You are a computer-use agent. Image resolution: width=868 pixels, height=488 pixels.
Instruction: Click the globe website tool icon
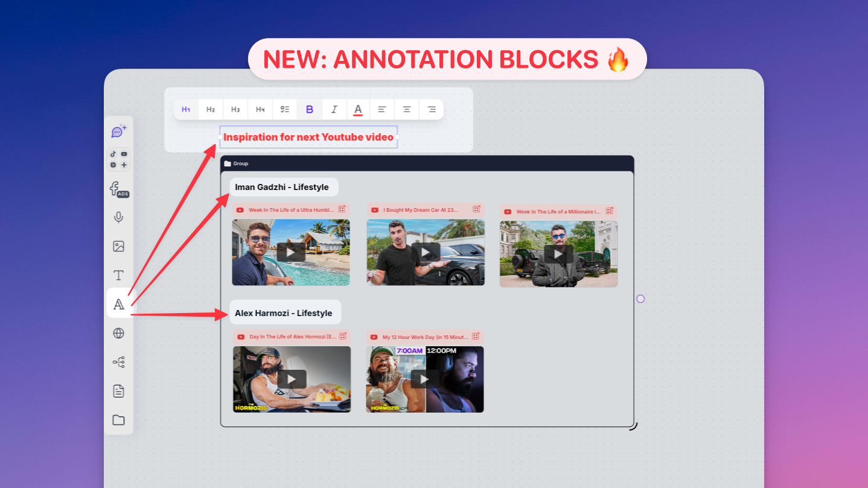coord(118,333)
